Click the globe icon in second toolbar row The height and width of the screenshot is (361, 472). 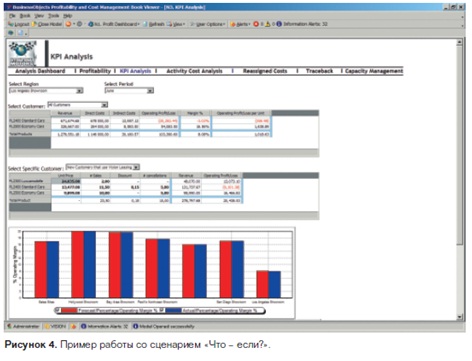[x=11, y=33]
